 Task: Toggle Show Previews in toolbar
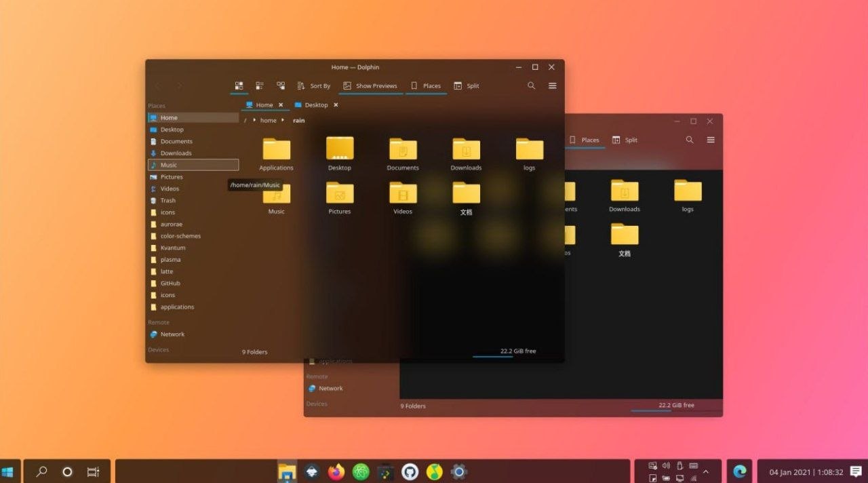370,86
